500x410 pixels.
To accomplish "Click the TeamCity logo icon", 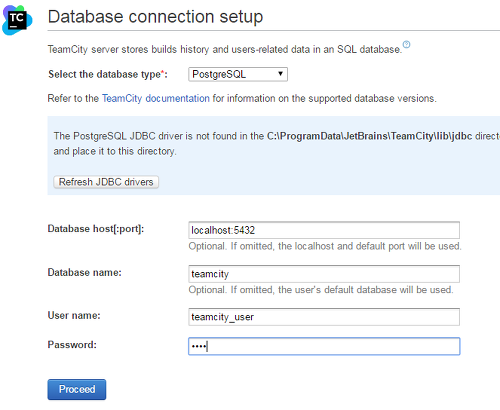I will pos(17,20).
